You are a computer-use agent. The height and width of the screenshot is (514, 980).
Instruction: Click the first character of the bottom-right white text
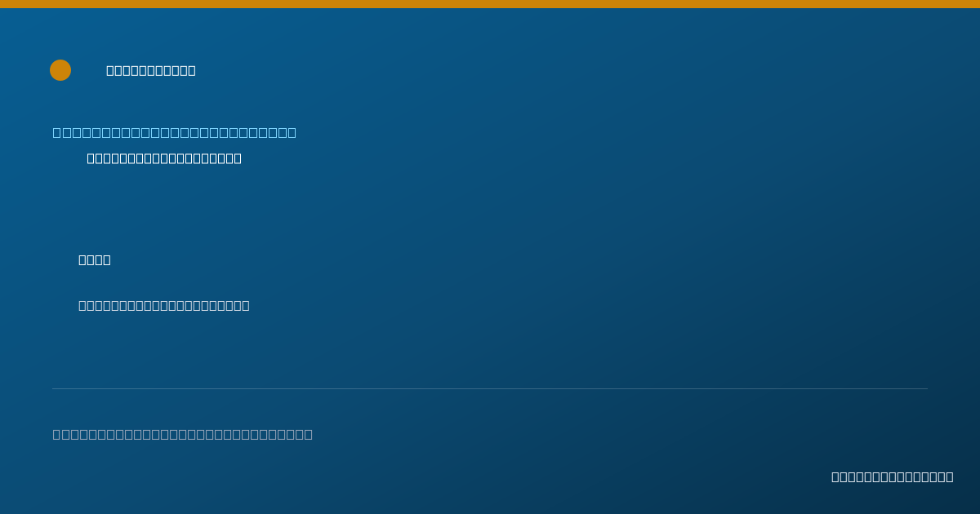(x=835, y=476)
